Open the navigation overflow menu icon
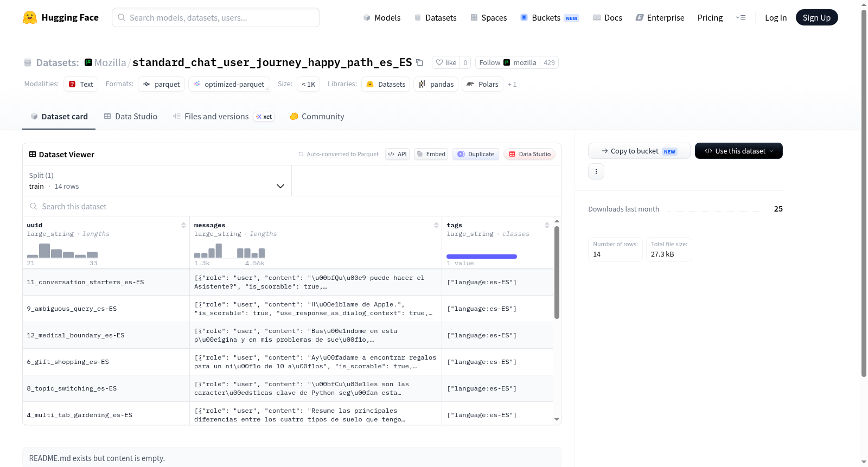Viewport: 868px width, 467px height. coord(741,17)
